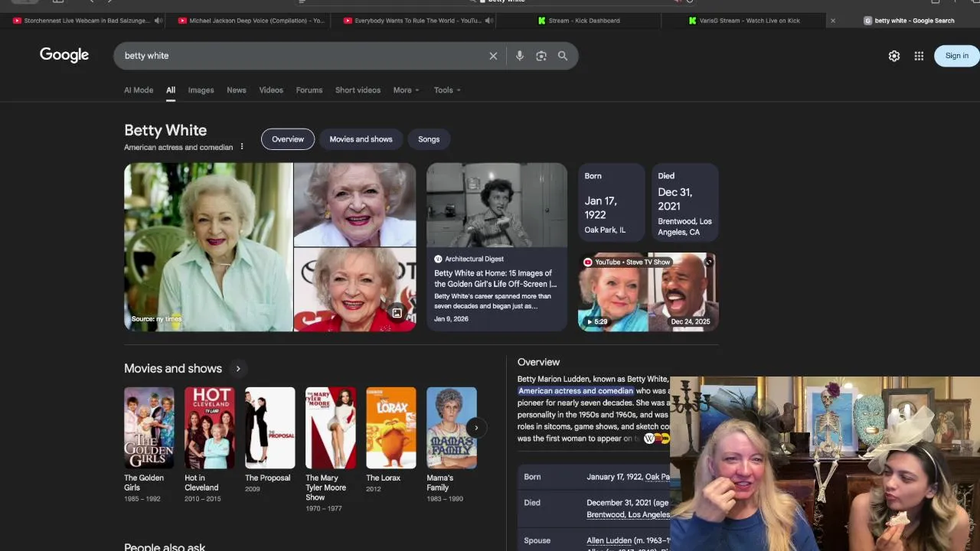The image size is (980, 551).
Task: Open the large Betty White ny times photo
Action: (x=208, y=247)
